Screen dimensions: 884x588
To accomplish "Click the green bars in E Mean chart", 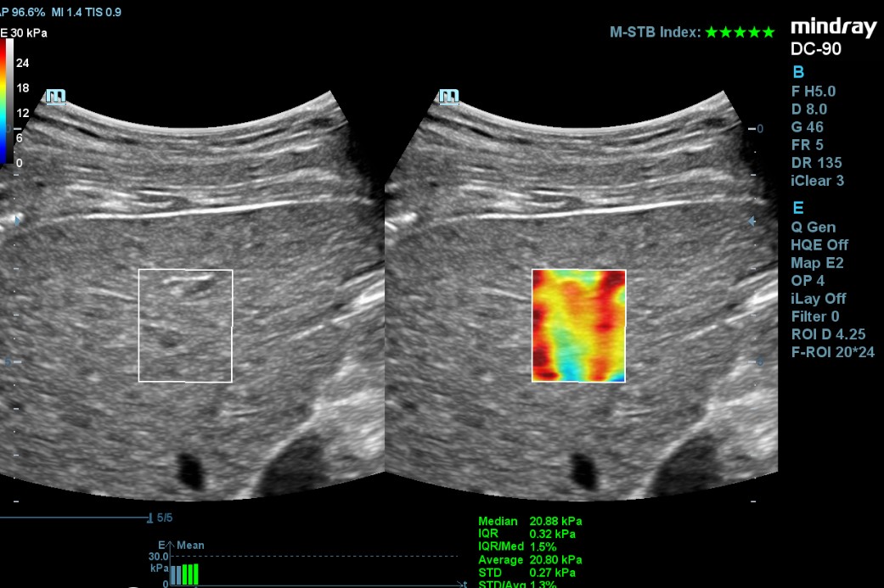I will (x=190, y=574).
